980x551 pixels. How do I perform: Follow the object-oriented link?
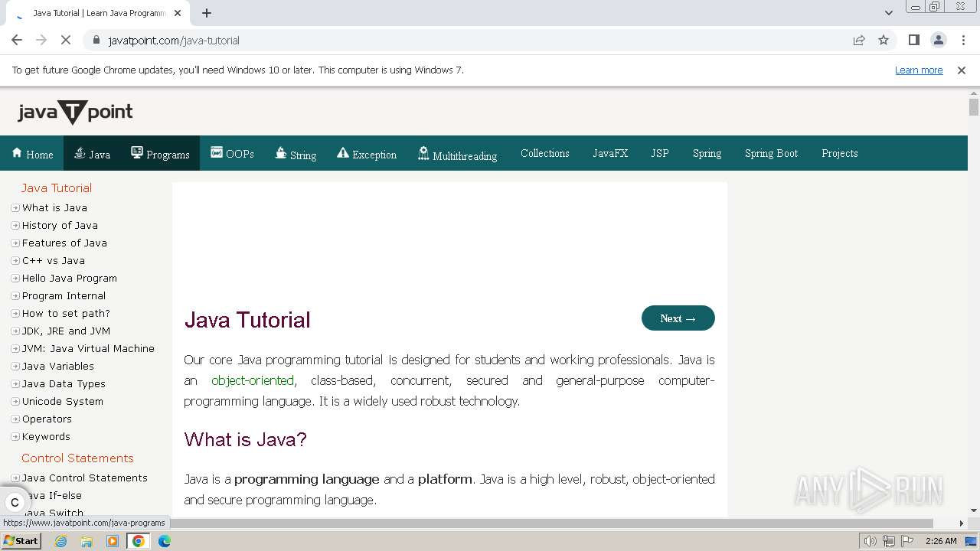pos(253,380)
